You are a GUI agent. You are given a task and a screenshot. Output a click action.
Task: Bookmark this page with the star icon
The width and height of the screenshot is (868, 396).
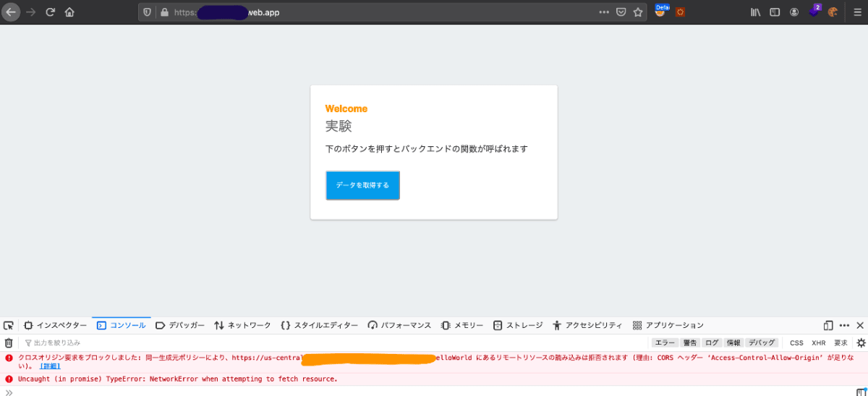click(638, 12)
